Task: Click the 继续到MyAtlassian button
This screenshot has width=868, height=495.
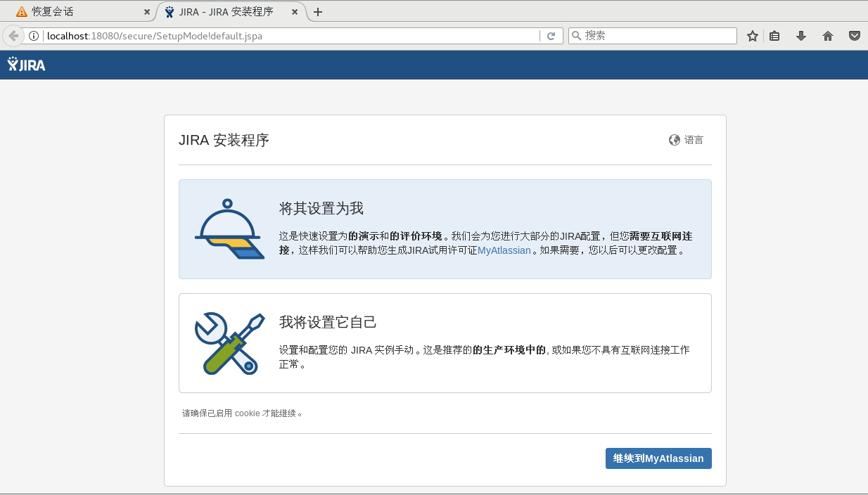Action: click(658, 458)
